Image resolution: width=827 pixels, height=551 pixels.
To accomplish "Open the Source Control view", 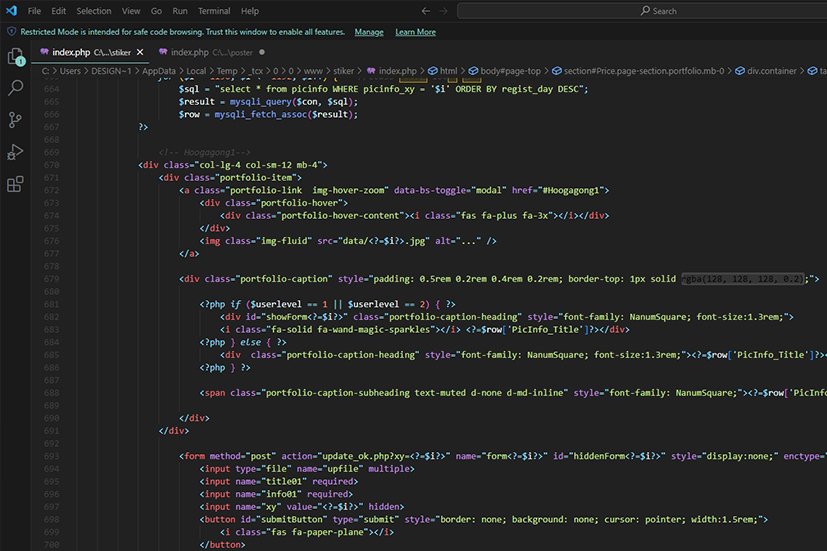I will [x=15, y=120].
